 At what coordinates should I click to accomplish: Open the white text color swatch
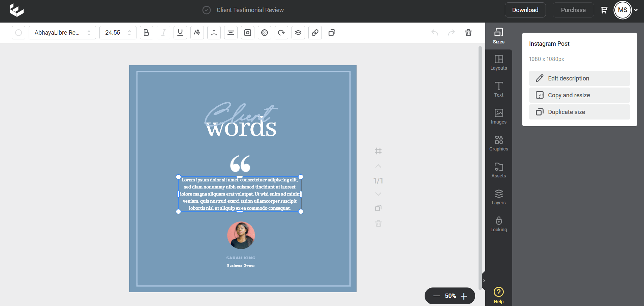(19, 33)
